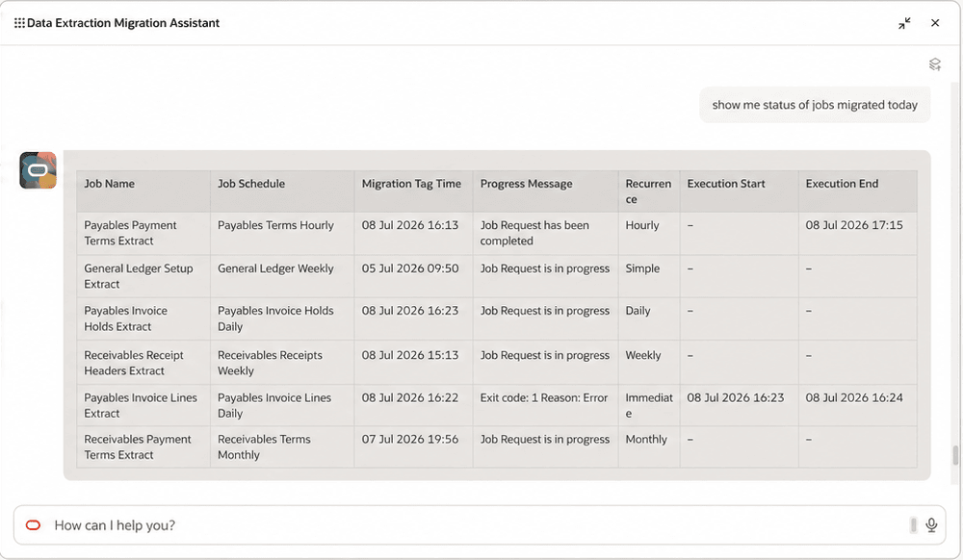Click the layers icon below the header

[x=935, y=64]
